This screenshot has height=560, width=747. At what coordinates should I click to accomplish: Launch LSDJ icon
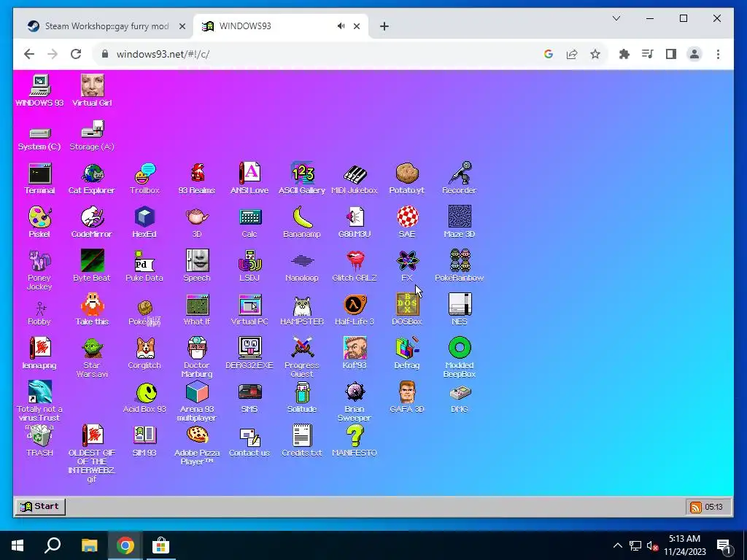point(249,262)
